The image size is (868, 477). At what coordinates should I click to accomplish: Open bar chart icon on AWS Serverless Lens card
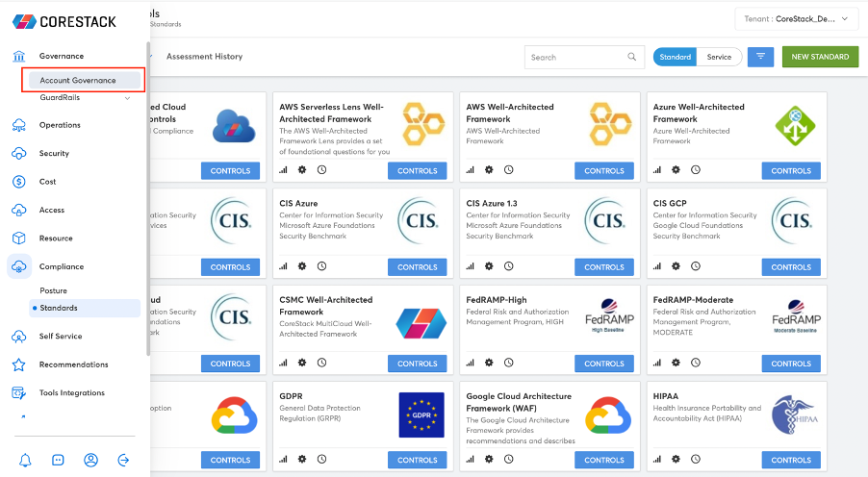click(284, 170)
